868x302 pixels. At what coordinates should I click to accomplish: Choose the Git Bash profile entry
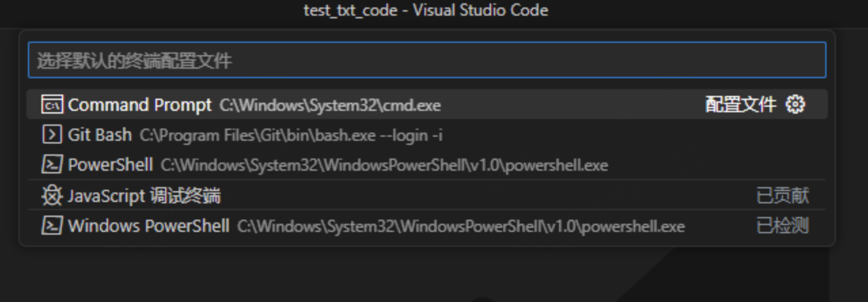[x=100, y=135]
